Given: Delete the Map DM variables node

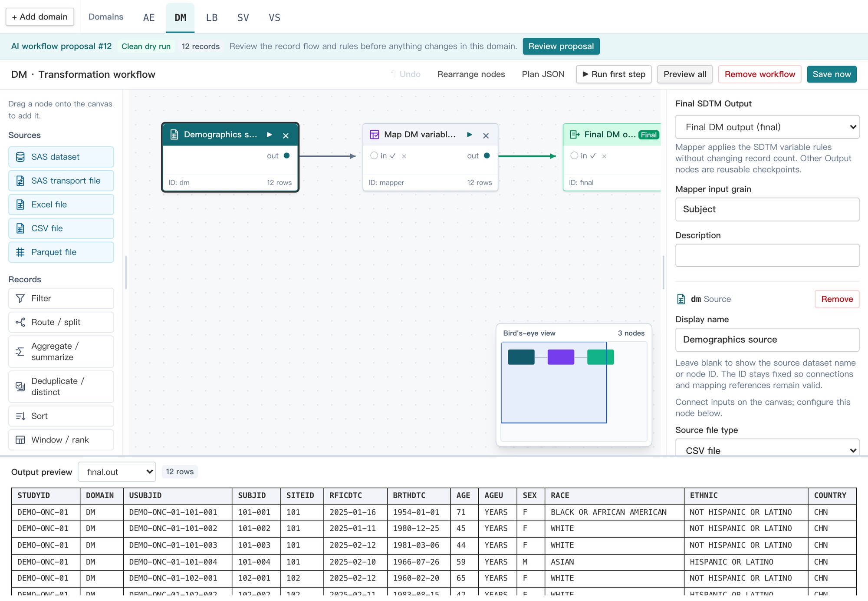Looking at the screenshot, I should click(486, 135).
